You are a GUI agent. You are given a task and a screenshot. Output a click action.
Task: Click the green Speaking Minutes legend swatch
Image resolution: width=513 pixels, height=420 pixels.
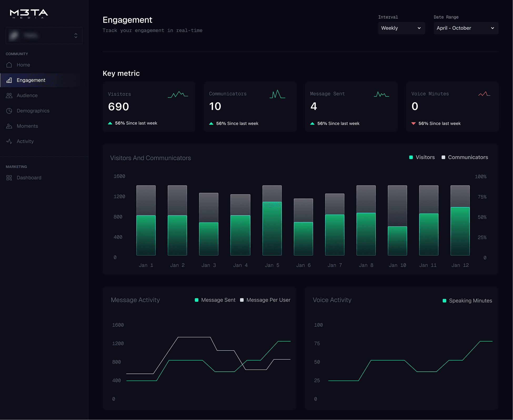pyautogui.click(x=444, y=301)
